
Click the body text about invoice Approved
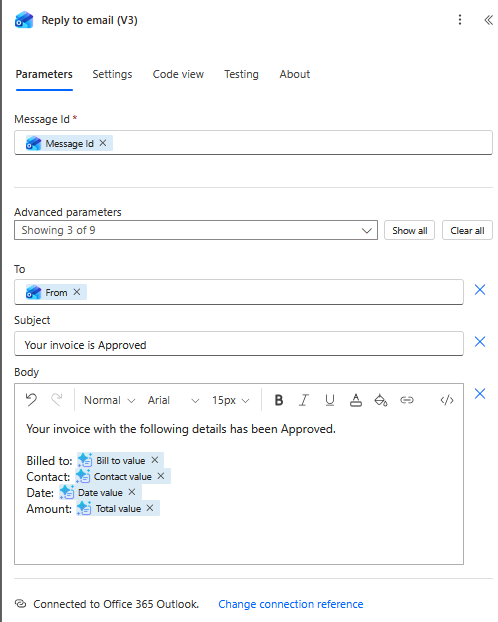click(181, 429)
